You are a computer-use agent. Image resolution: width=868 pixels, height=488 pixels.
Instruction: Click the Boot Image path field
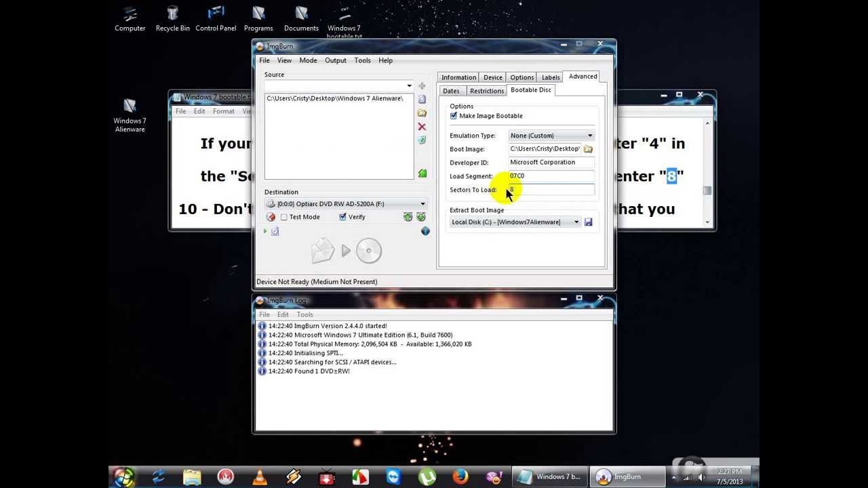tap(545, 149)
